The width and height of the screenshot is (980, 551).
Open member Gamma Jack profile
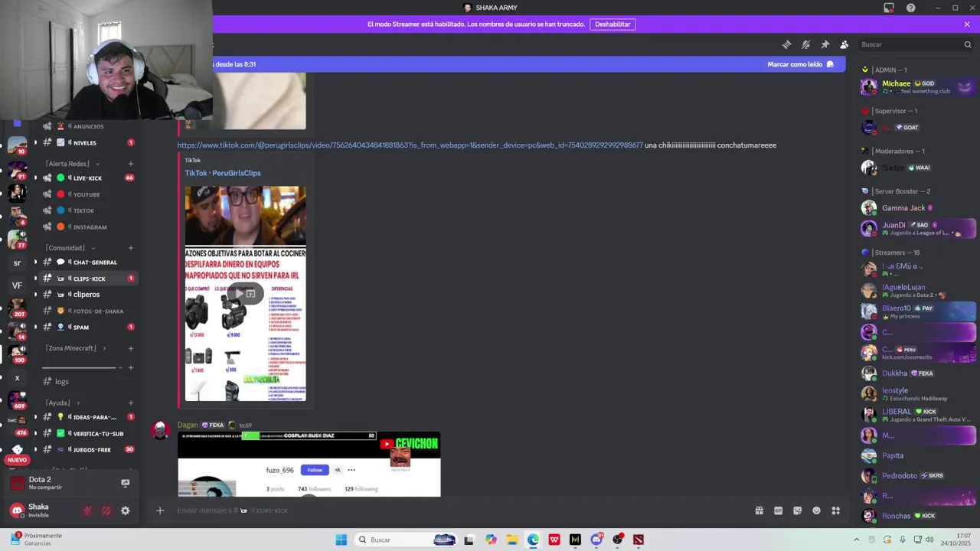click(x=918, y=207)
